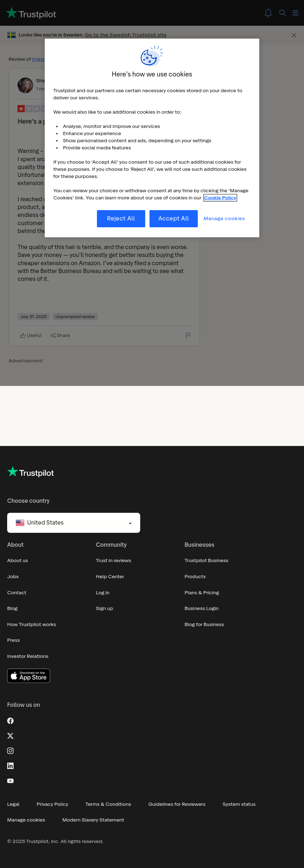Open Modern Slavery Statement link
304x868 pixels.
click(93, 820)
